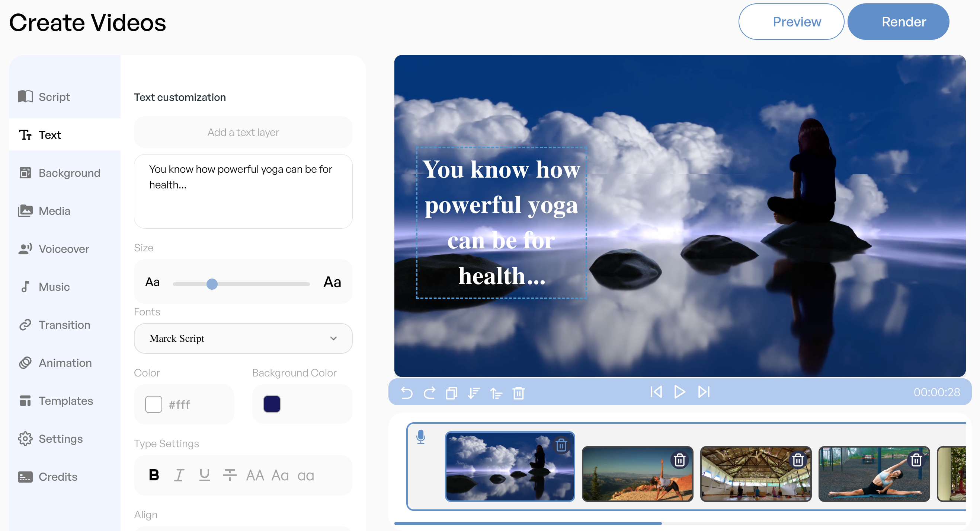Open the white text color swatch
The width and height of the screenshot is (980, 531).
point(154,404)
